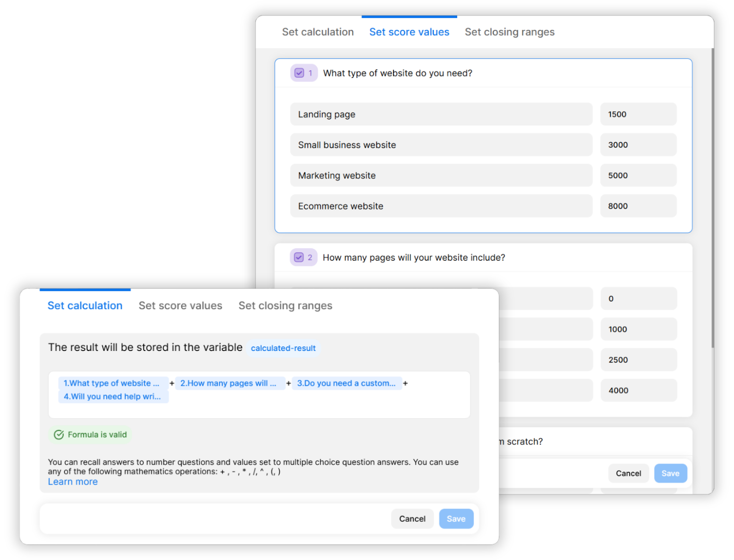734x560 pixels.
Task: Open Set score values tab in front dialog
Action: pyautogui.click(x=180, y=306)
